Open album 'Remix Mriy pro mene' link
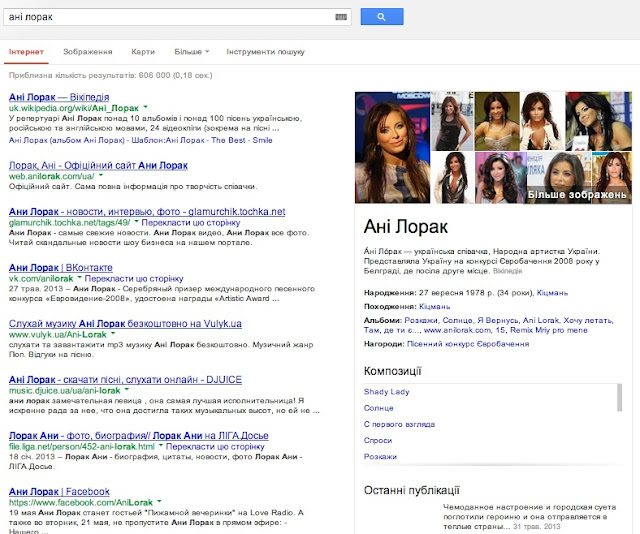 [549, 330]
